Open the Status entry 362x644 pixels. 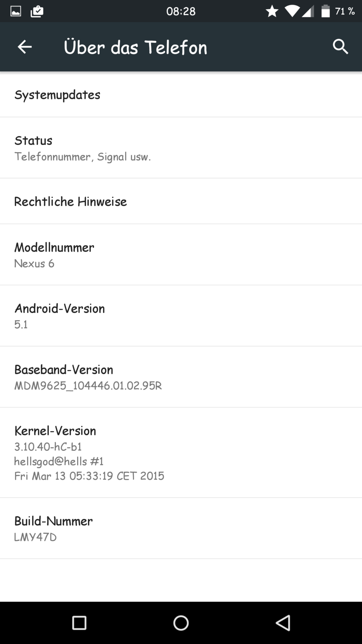(181, 148)
